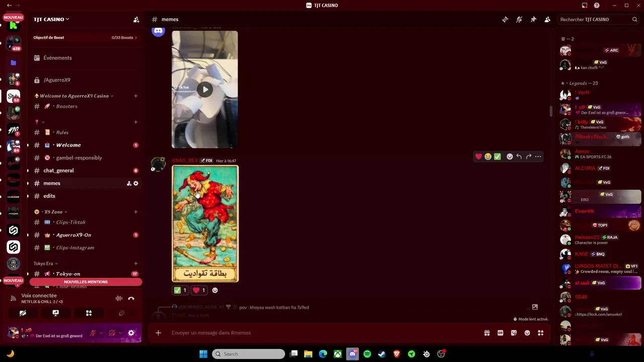
Task: Toggle the heart reaction under image
Action: point(199,291)
